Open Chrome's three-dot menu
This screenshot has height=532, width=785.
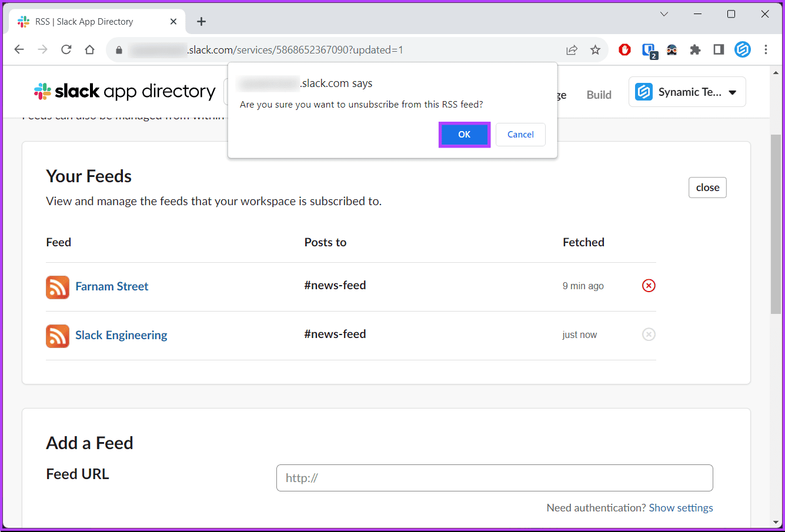tap(766, 50)
